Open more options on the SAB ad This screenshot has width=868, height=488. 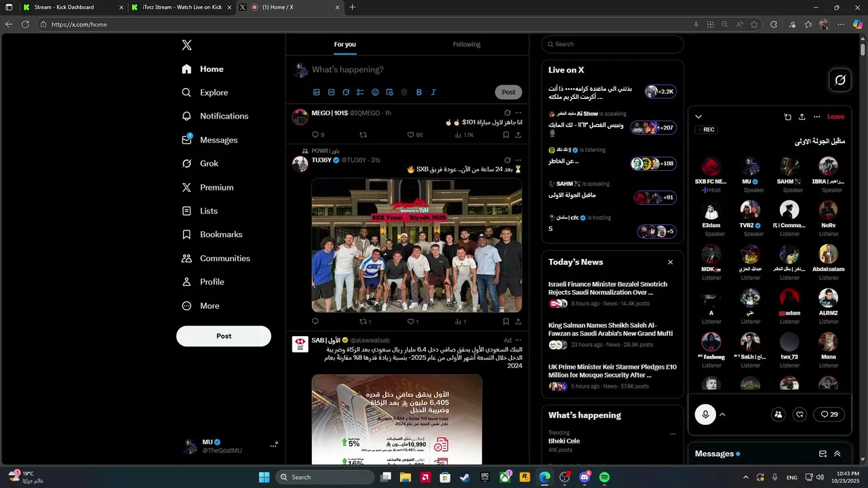(x=519, y=340)
